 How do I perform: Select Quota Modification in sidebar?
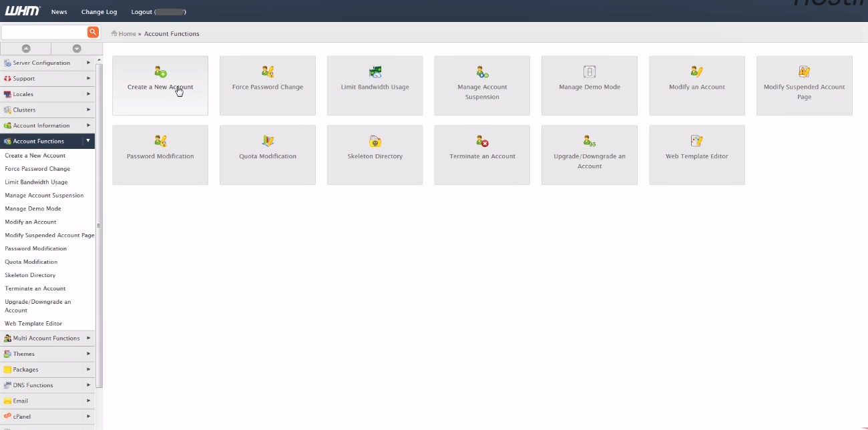31,262
